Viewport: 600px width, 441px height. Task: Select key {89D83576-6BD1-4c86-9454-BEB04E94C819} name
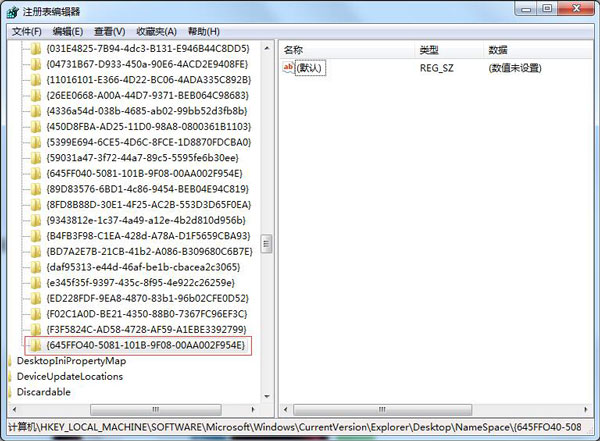147,189
